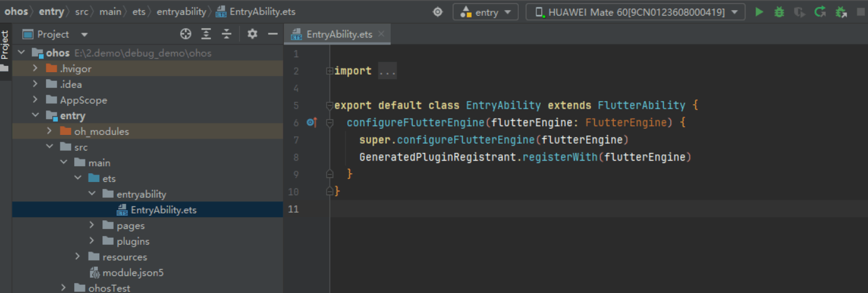The height and width of the screenshot is (293, 868).
Task: Fold the class at line 5
Action: point(329,105)
